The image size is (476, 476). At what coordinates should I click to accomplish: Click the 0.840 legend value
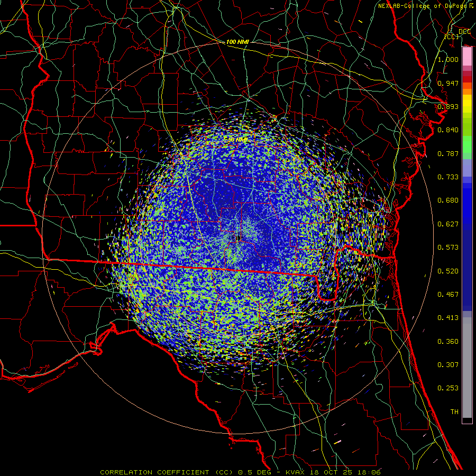(448, 130)
